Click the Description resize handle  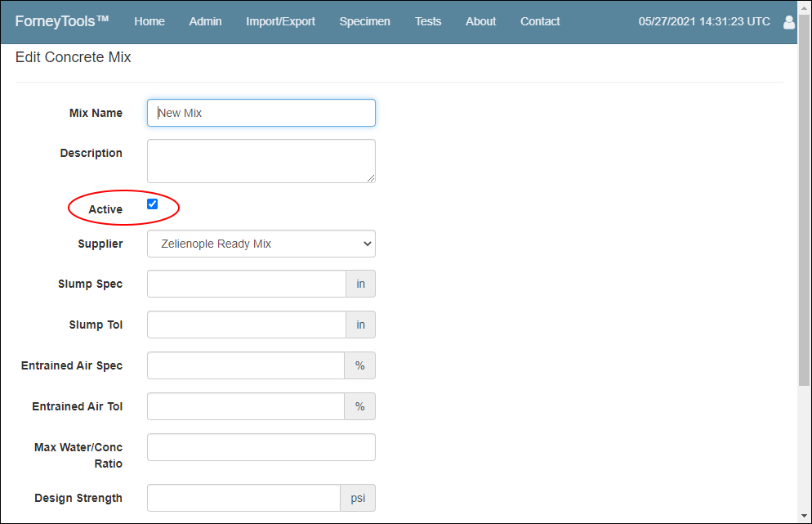coord(371,178)
